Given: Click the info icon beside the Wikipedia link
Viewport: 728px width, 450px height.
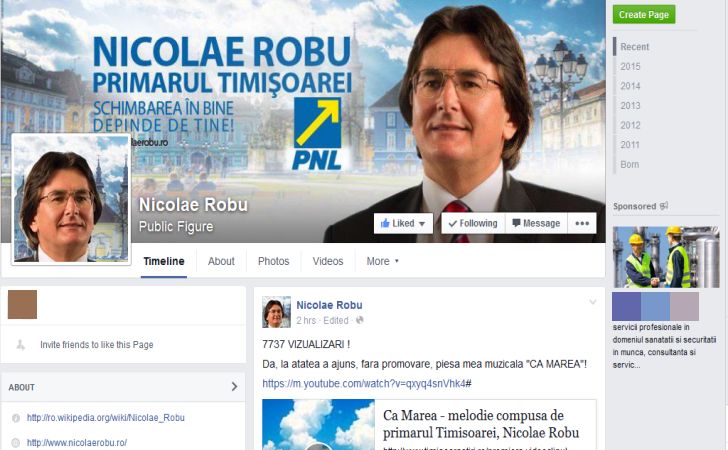Looking at the screenshot, I should click(16, 418).
